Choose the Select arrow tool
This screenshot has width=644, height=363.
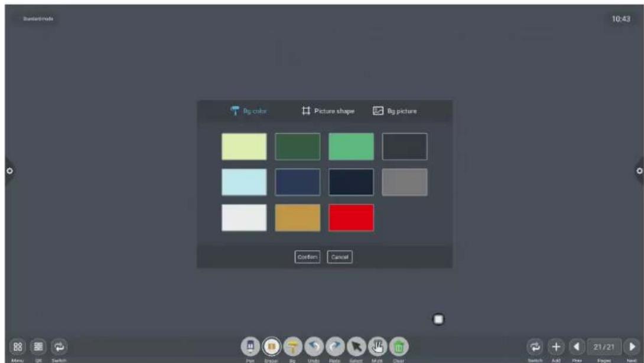tap(356, 348)
